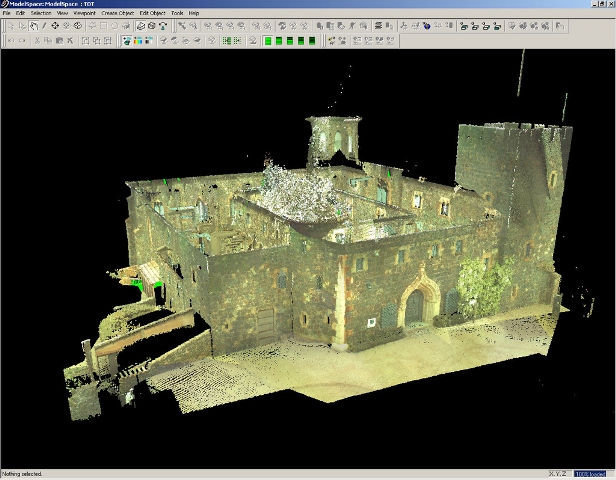The image size is (616, 480).
Task: Open the Edit Object menu
Action: [152, 13]
